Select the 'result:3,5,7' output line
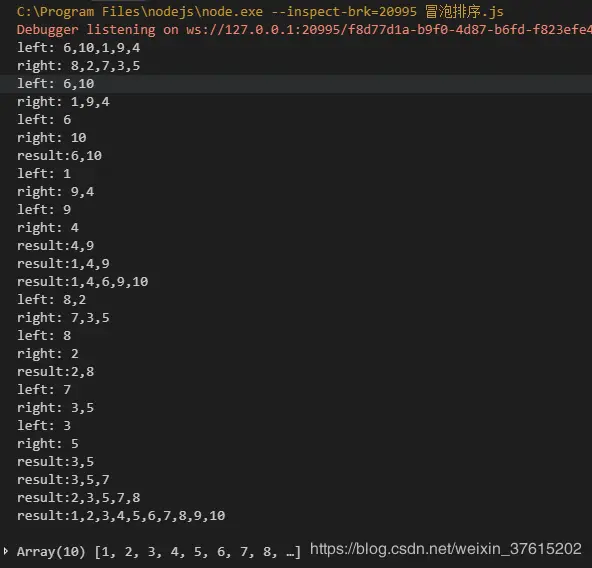This screenshot has width=592, height=568. tap(63, 480)
